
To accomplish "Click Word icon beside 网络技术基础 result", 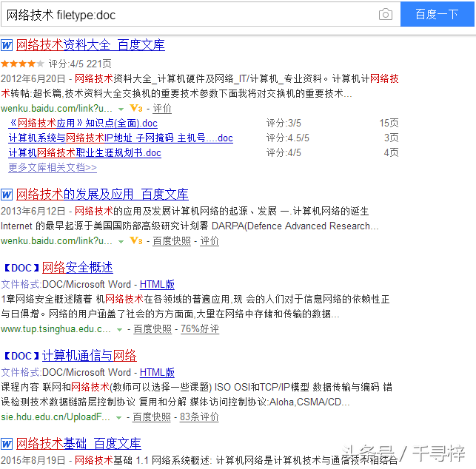I will pyautogui.click(x=7, y=444).
